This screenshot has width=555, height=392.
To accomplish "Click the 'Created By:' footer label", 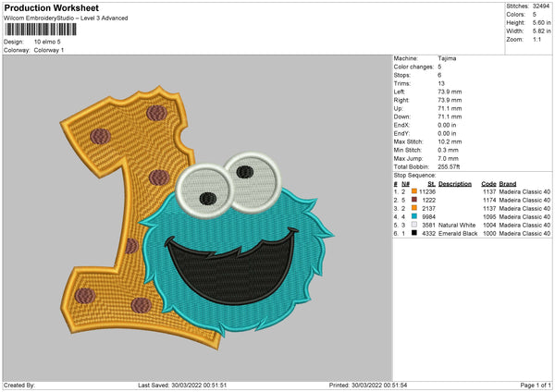I will pos(19,386).
